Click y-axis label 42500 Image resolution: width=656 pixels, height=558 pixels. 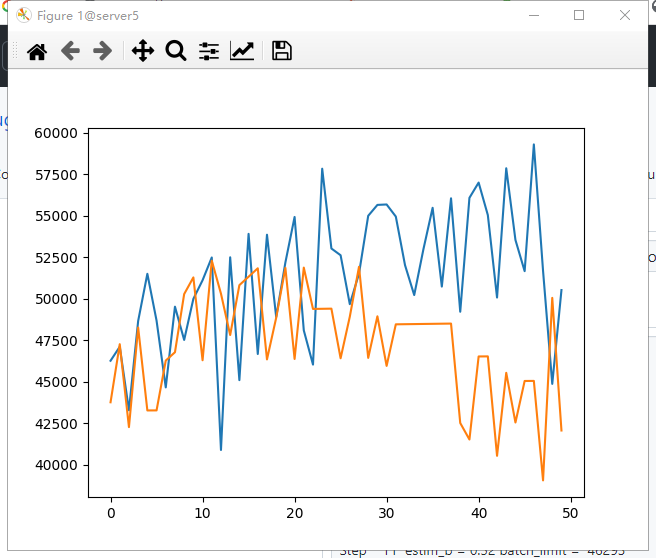(x=56, y=424)
